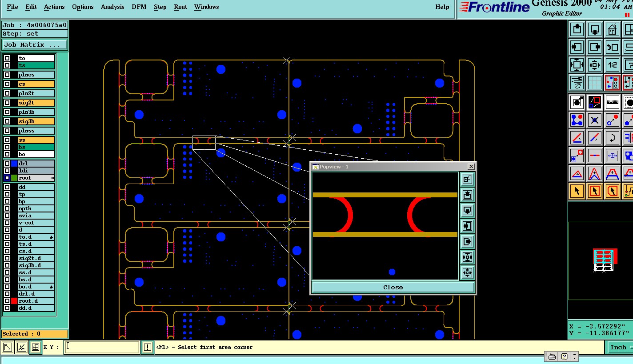The image size is (633, 364).
Task: Select the add feature black dot icon
Action: (x=577, y=102)
